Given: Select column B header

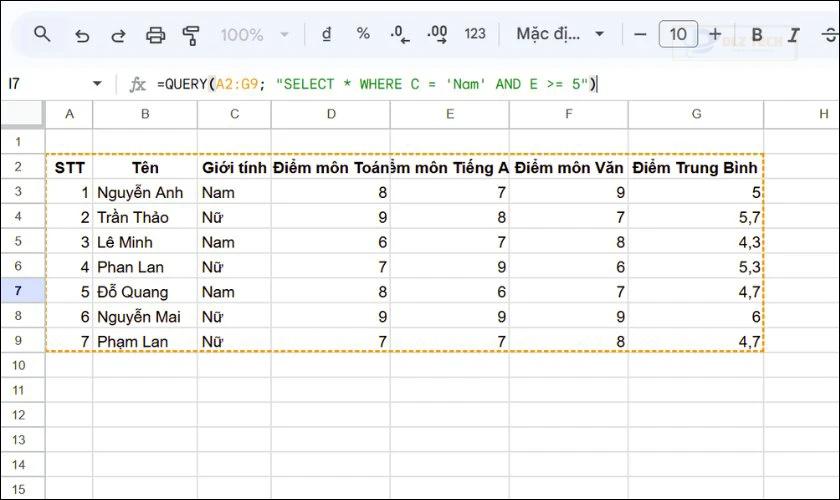Looking at the screenshot, I should click(x=145, y=114).
